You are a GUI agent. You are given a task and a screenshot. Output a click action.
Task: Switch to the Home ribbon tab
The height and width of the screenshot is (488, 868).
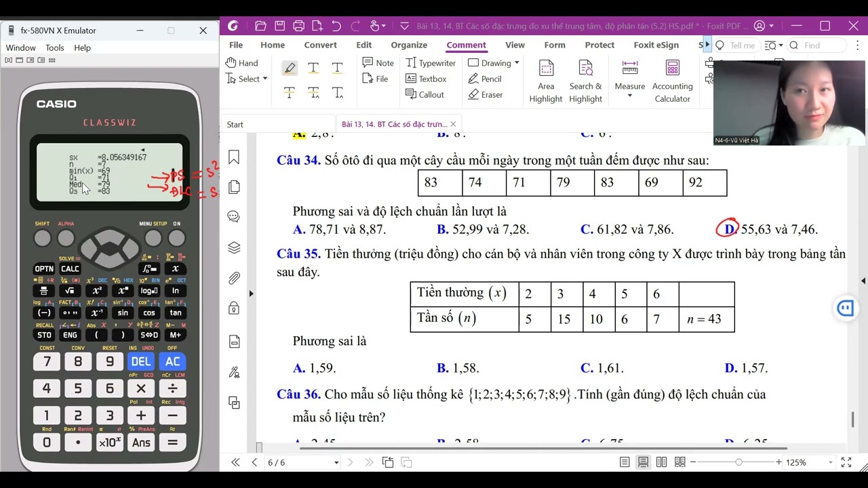273,45
